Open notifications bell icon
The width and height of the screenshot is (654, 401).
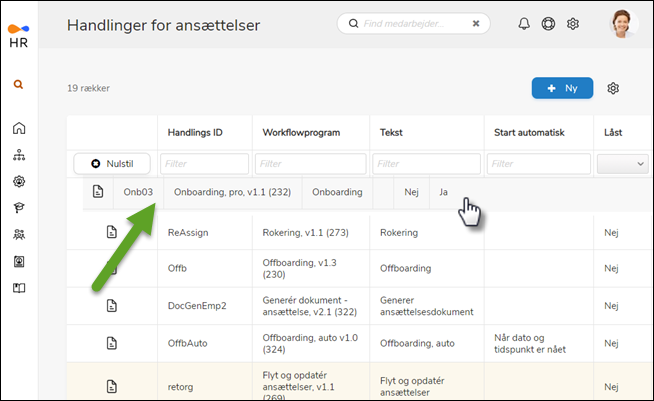(524, 24)
